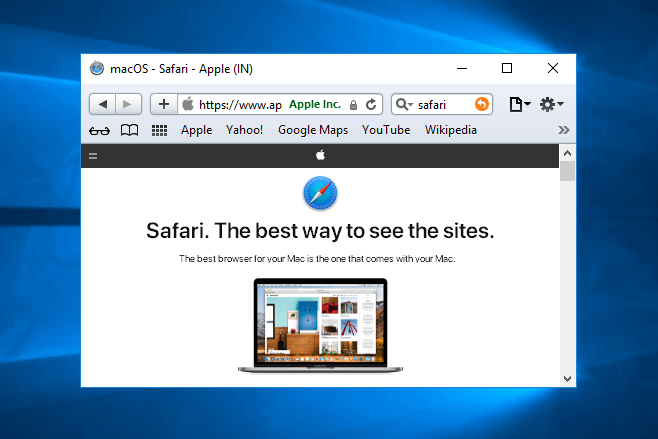
Task: Open the Yahoo! bookmark
Action: click(x=244, y=130)
